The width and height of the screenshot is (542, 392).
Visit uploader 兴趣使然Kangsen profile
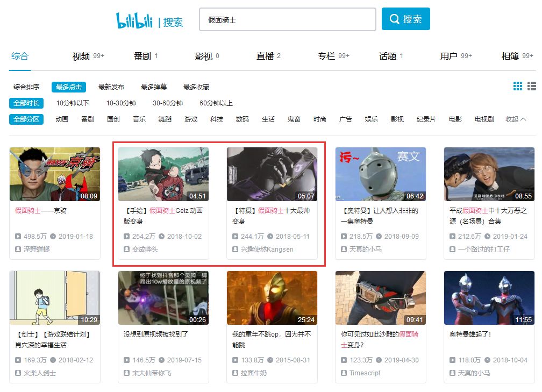tap(267, 250)
